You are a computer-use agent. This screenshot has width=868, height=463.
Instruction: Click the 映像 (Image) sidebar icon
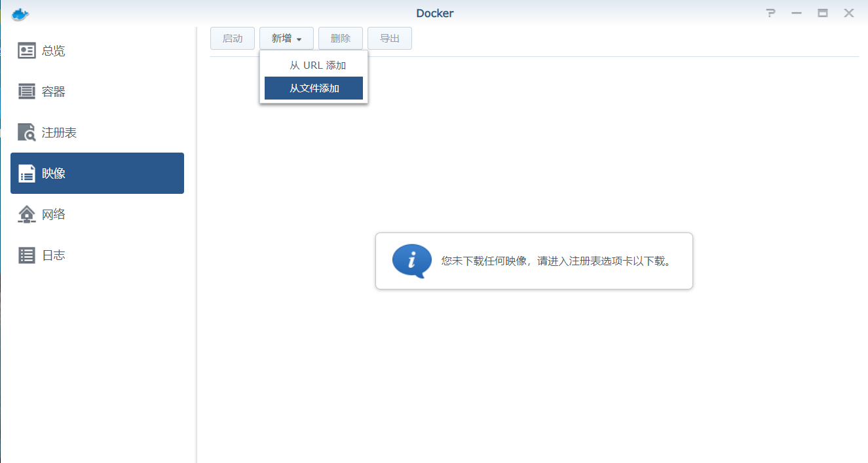point(27,173)
